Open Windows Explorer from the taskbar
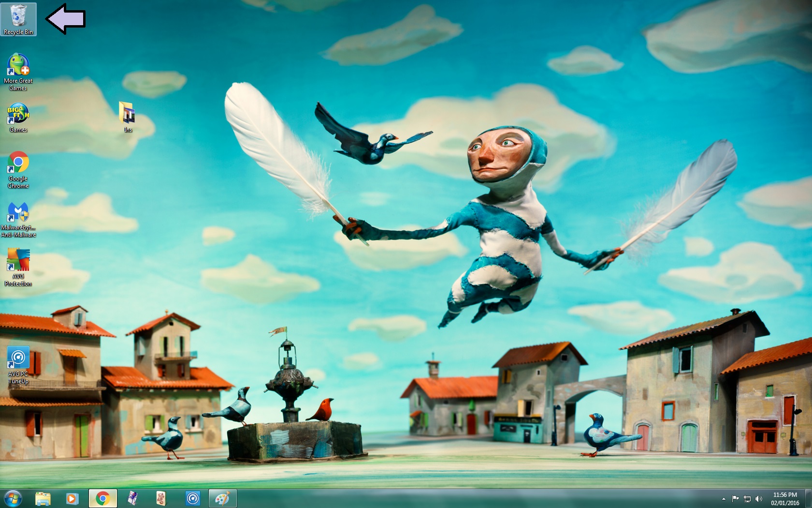This screenshot has width=812, height=508. (x=43, y=498)
